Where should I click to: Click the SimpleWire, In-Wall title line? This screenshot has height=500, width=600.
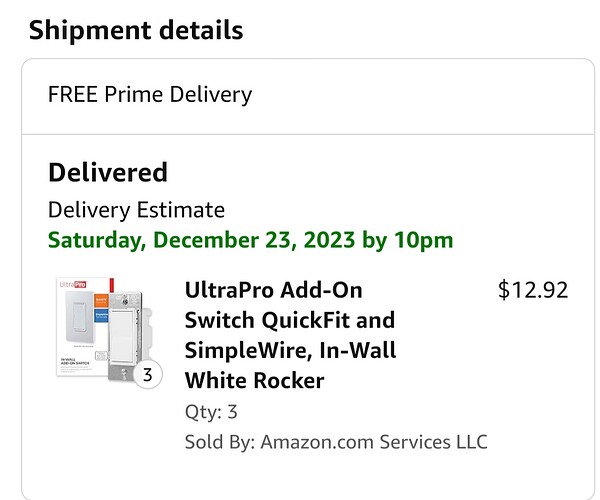coord(290,350)
